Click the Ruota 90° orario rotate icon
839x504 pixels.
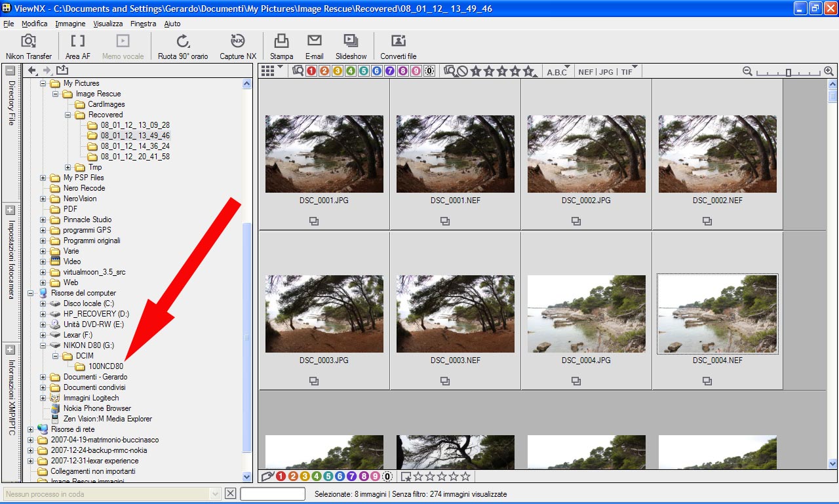point(183,46)
